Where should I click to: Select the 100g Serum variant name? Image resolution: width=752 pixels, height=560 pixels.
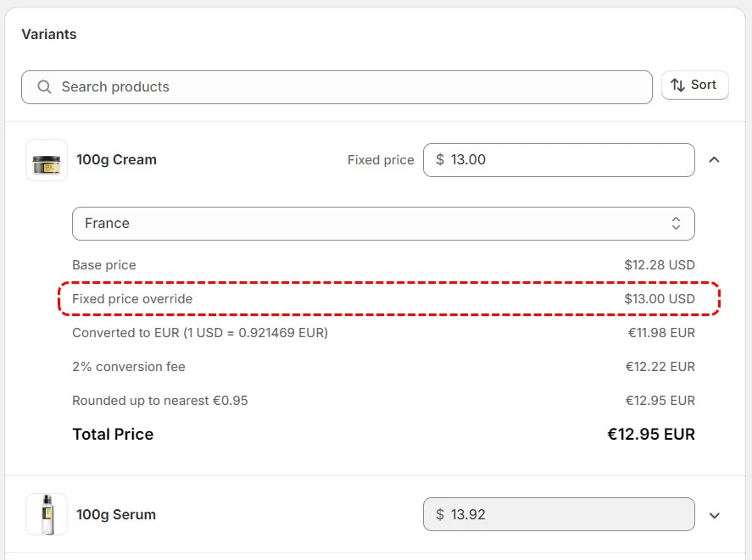pos(116,514)
